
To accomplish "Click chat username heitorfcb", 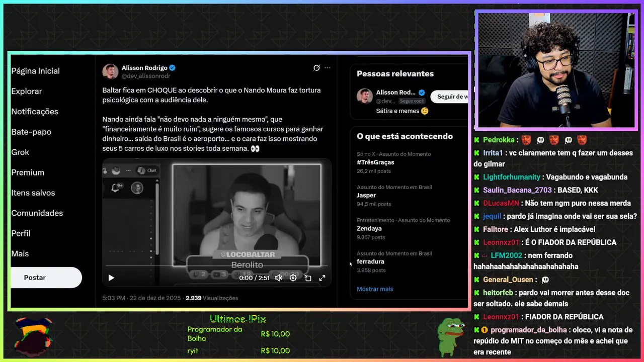I will point(499,293).
